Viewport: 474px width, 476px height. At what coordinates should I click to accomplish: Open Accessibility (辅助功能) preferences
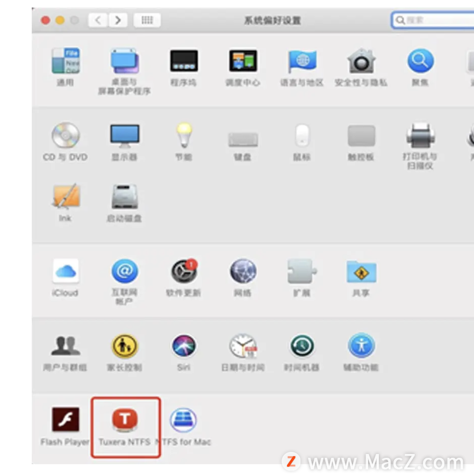(x=361, y=345)
